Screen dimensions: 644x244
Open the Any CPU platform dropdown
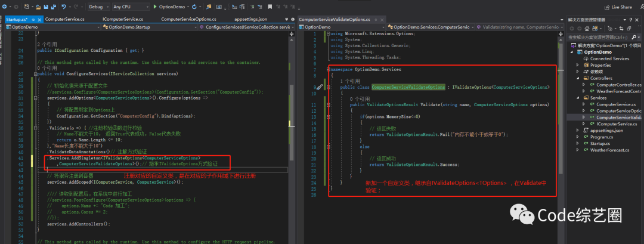(130, 7)
